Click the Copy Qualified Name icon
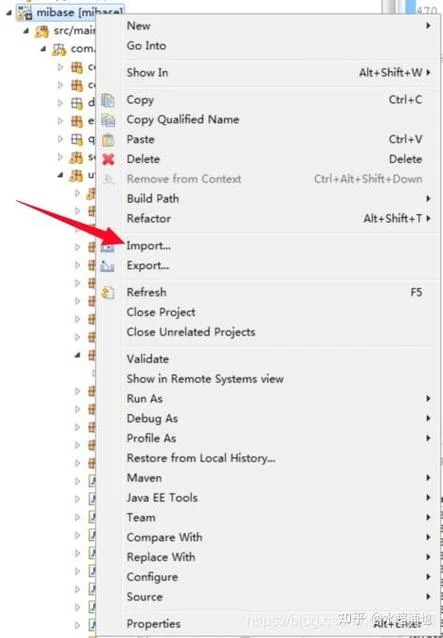The height and width of the screenshot is (638, 443). [108, 120]
